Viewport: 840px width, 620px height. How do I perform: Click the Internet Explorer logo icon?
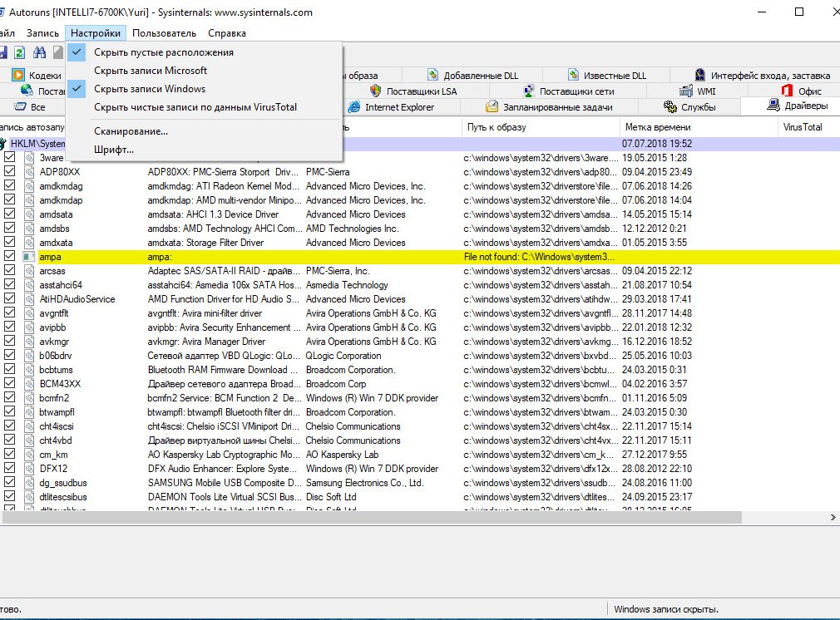click(x=353, y=106)
